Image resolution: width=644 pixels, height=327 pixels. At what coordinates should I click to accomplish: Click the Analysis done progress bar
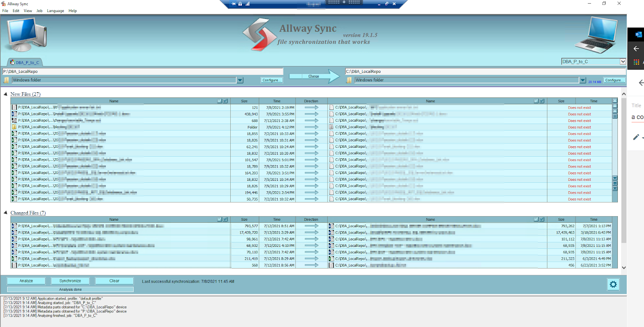[x=70, y=289]
